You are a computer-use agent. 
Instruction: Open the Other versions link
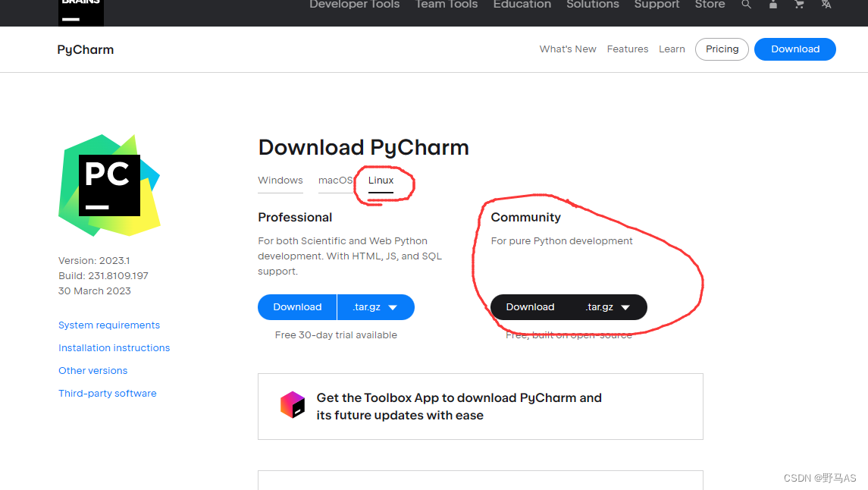click(x=92, y=370)
